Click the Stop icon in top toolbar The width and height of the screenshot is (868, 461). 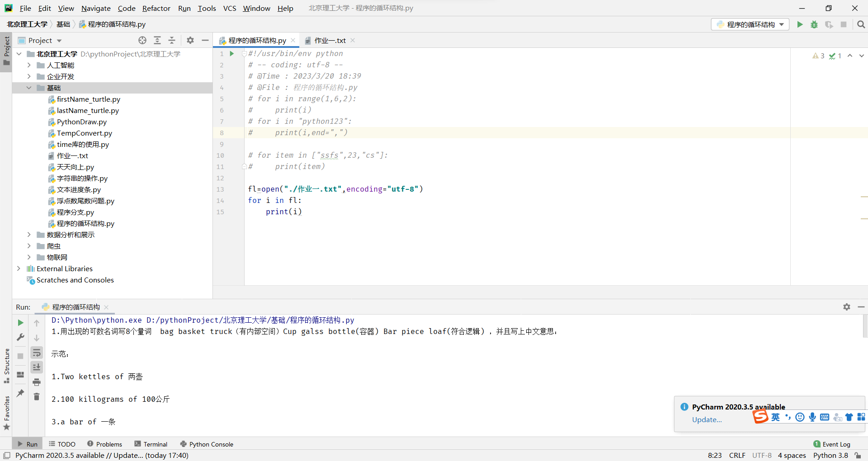tap(844, 24)
